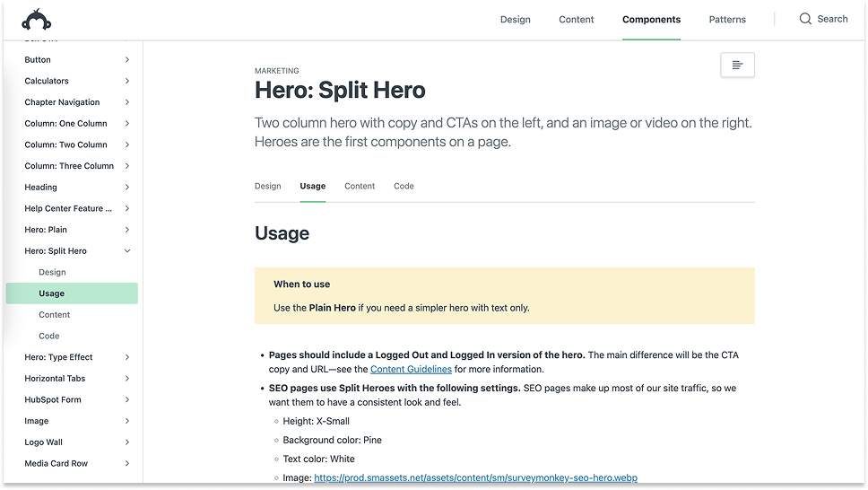Switch to the Code page tab
Screen dimensions: 868x490
pyautogui.click(x=404, y=187)
